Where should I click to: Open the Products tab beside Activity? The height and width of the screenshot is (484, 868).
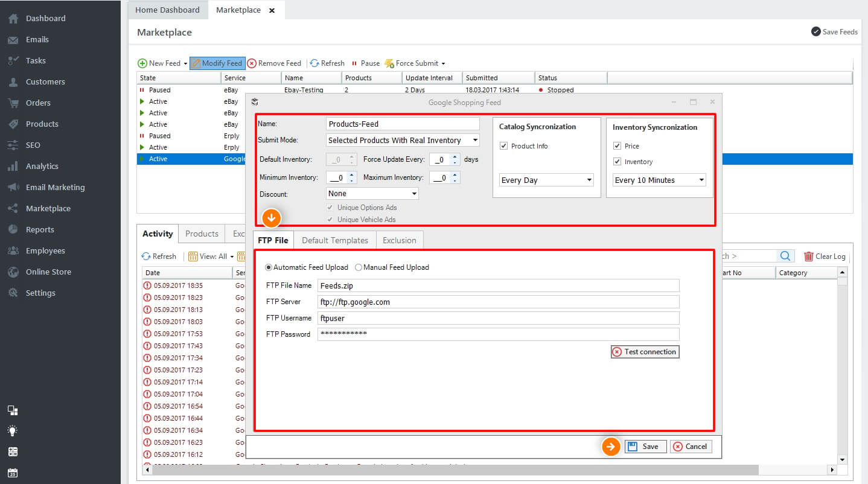tap(202, 234)
